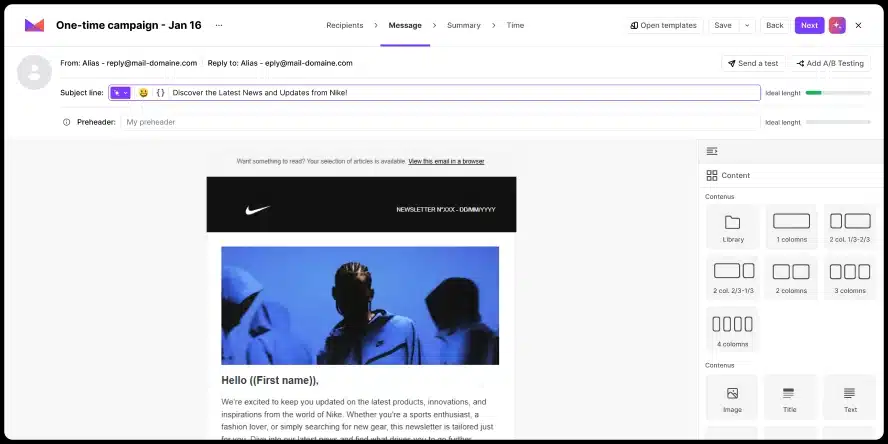Click the Save button
The image size is (888, 444).
723,25
